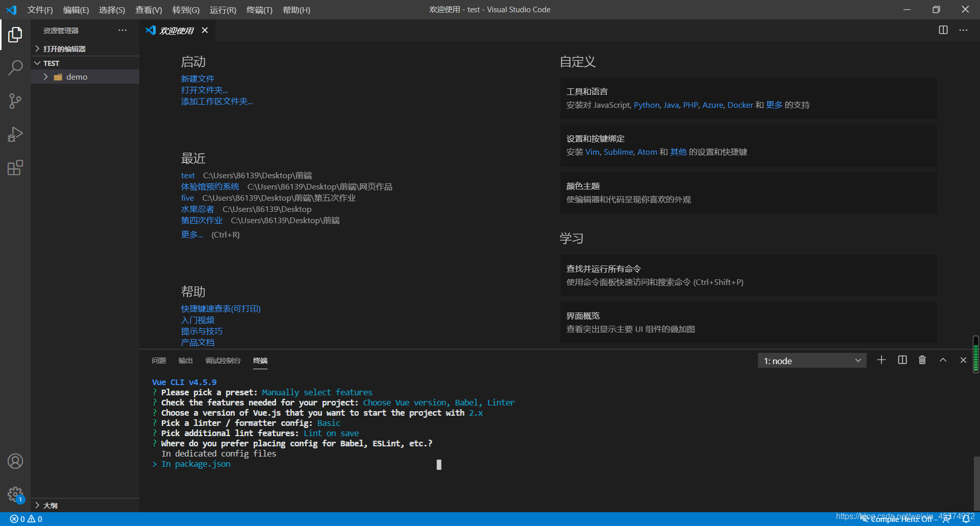The image size is (980, 526).
Task: Select the 欢迎使用 editor tab
Action: [x=177, y=31]
